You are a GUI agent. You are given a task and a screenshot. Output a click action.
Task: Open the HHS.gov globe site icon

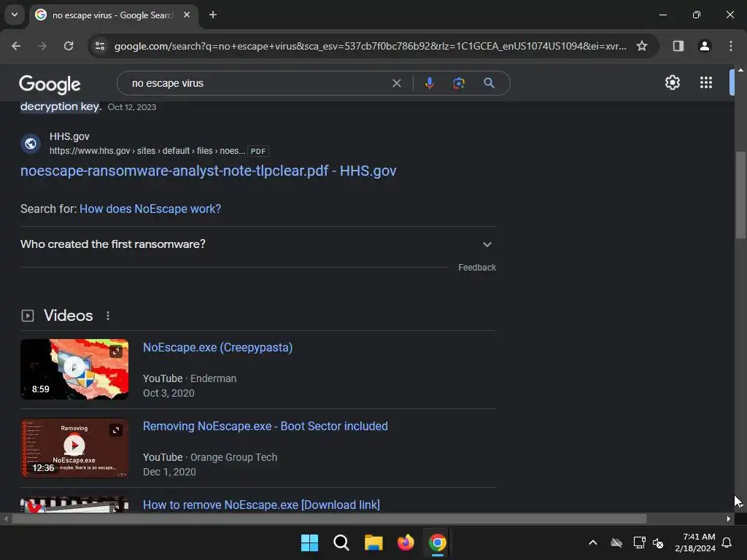pos(31,144)
